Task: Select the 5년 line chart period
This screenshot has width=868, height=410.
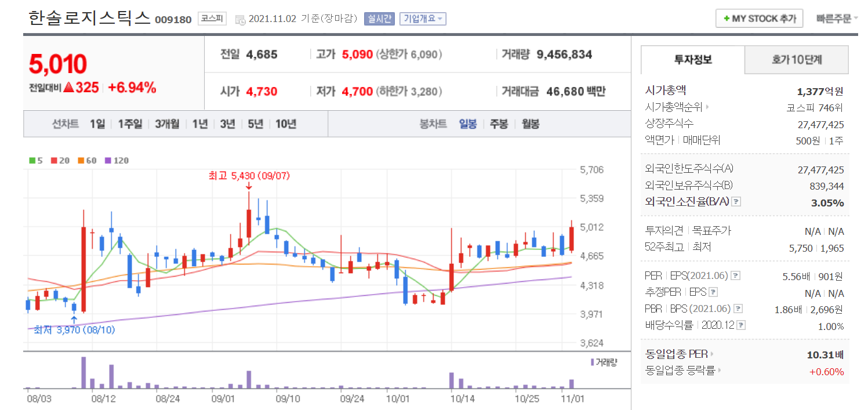Action: pyautogui.click(x=255, y=124)
